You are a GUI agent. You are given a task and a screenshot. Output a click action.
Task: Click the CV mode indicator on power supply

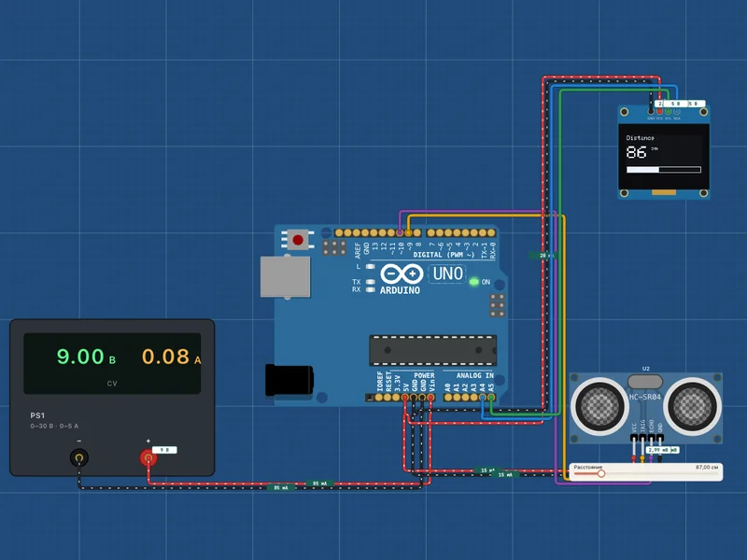(x=112, y=384)
